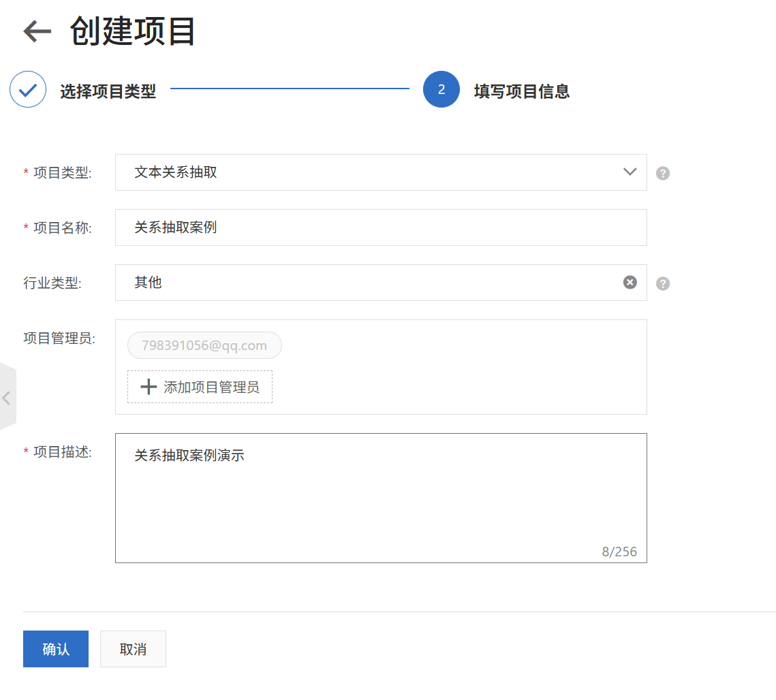Screen dimensions: 776x700
Task: Click the plus icon for adding administrator
Action: pyautogui.click(x=148, y=387)
